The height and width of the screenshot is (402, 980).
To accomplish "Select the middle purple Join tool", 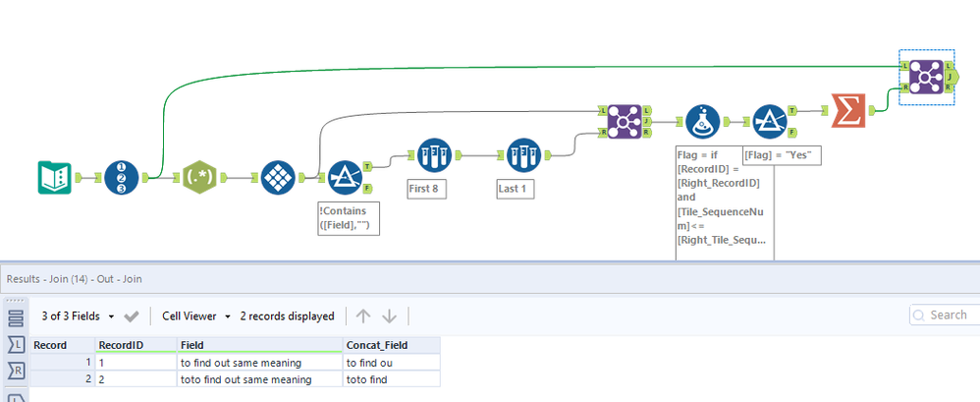I will click(x=625, y=121).
